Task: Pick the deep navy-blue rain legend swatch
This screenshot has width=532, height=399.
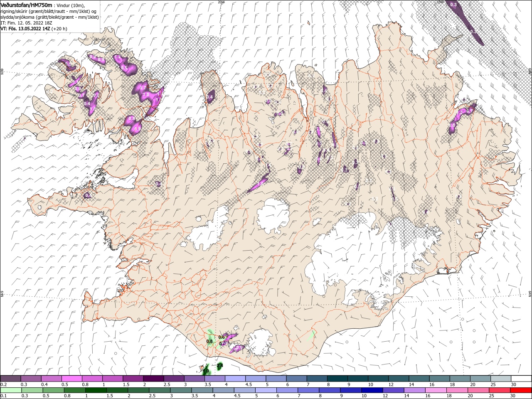Action: [x=371, y=390]
